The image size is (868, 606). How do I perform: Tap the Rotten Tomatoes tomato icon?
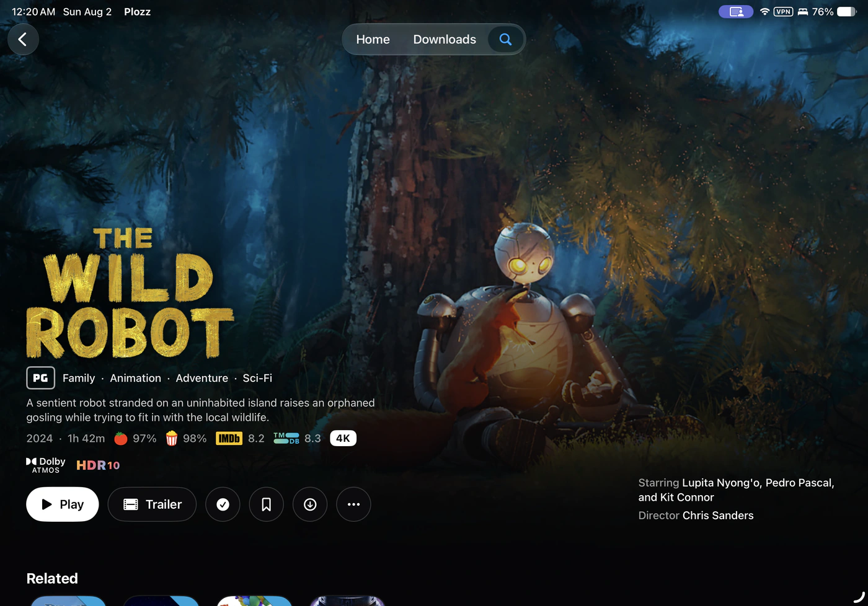(x=121, y=439)
